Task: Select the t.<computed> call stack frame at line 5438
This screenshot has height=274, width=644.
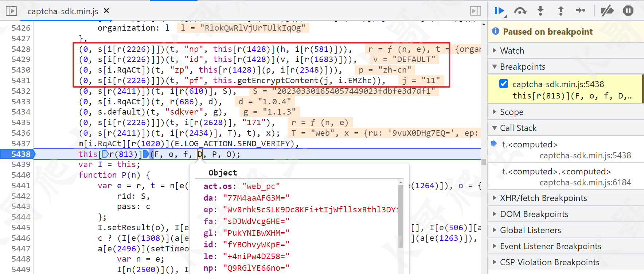Action: click(566, 150)
